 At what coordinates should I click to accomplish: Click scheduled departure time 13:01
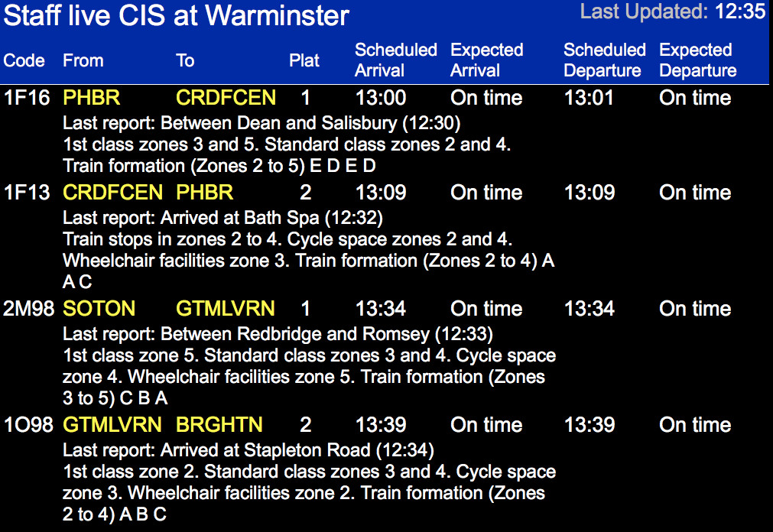589,98
